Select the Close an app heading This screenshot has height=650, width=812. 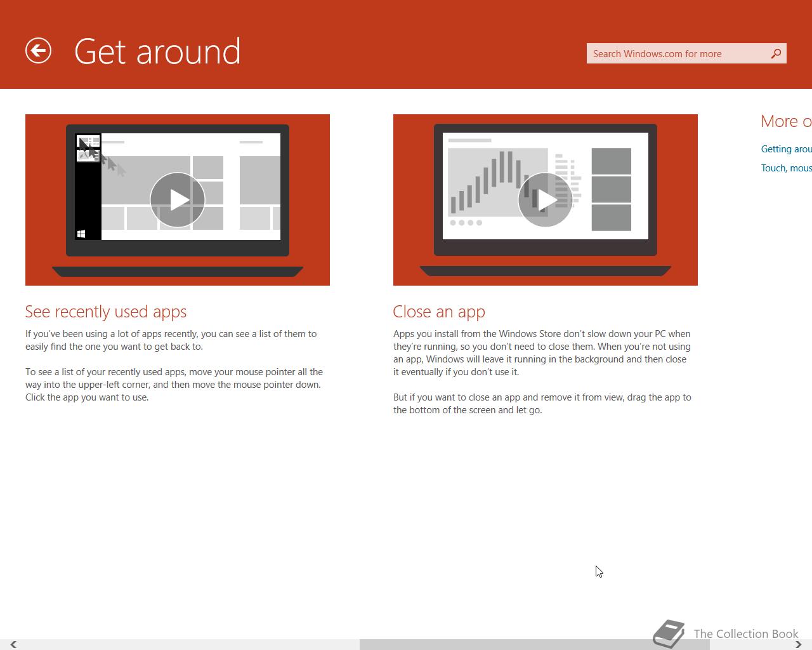coord(439,312)
